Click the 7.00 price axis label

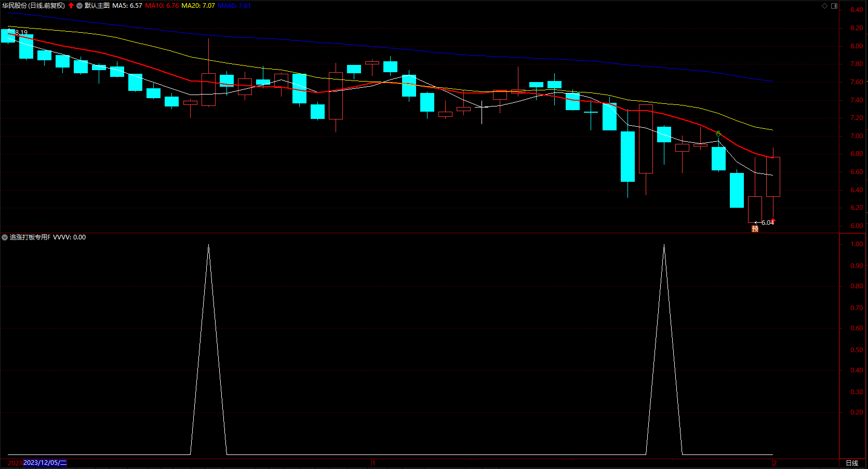857,136
